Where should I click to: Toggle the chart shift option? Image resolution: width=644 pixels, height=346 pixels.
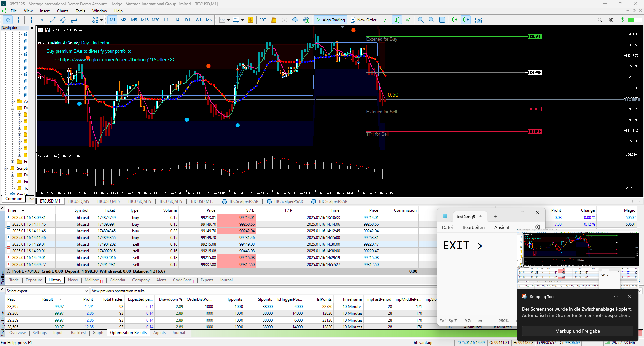[466, 20]
